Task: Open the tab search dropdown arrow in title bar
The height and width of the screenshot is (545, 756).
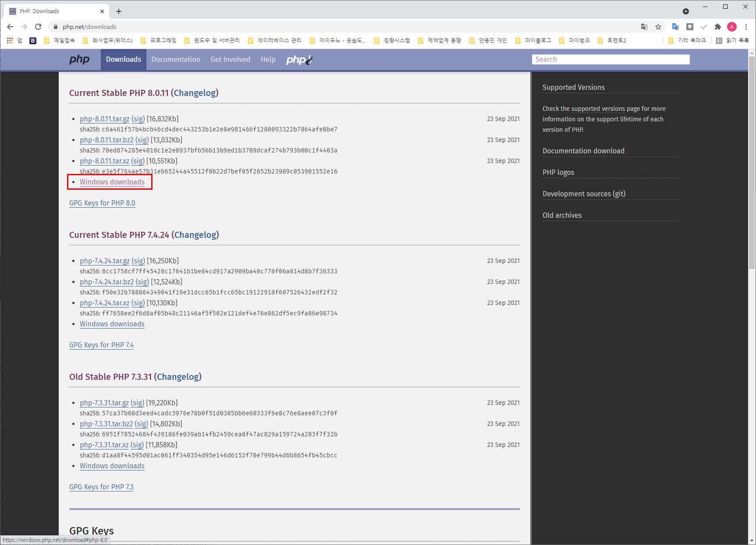Action: tap(686, 11)
